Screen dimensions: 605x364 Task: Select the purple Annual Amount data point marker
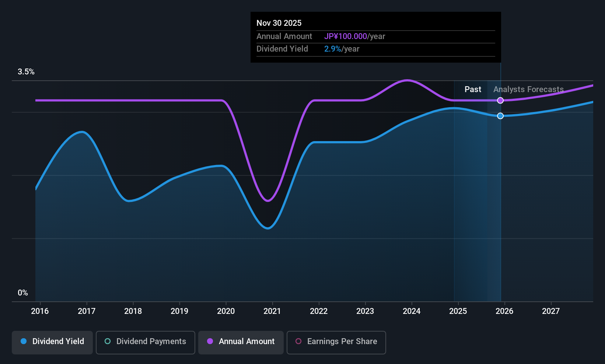pos(500,100)
